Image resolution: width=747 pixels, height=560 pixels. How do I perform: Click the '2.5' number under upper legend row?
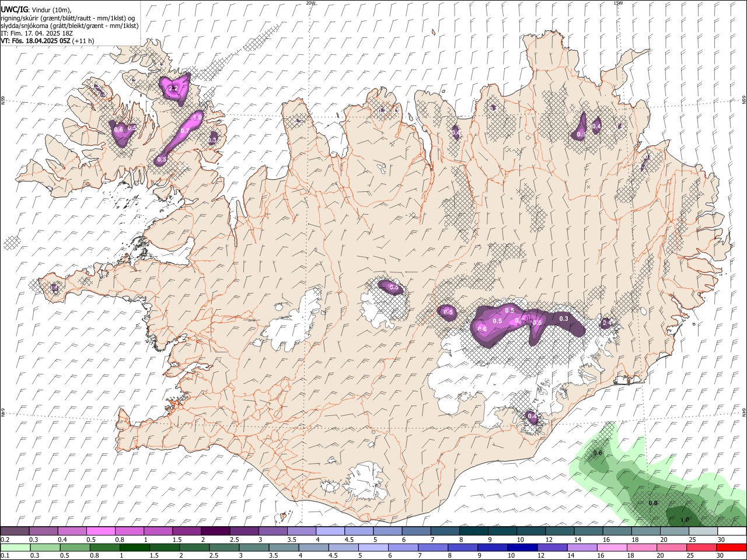(235, 540)
